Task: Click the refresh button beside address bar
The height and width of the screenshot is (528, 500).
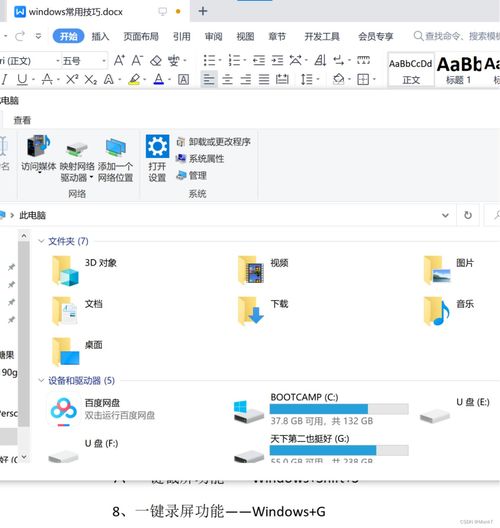Action: tap(468, 215)
